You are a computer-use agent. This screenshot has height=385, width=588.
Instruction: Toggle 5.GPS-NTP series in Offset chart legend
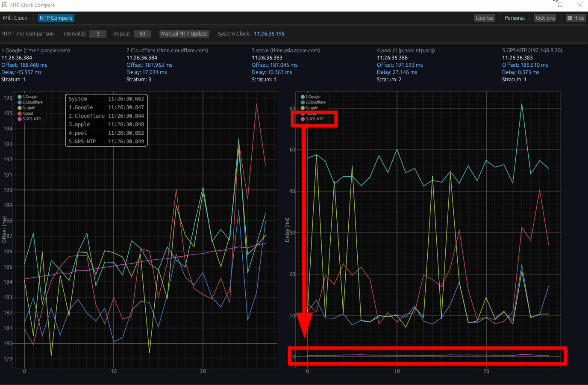[x=31, y=119]
